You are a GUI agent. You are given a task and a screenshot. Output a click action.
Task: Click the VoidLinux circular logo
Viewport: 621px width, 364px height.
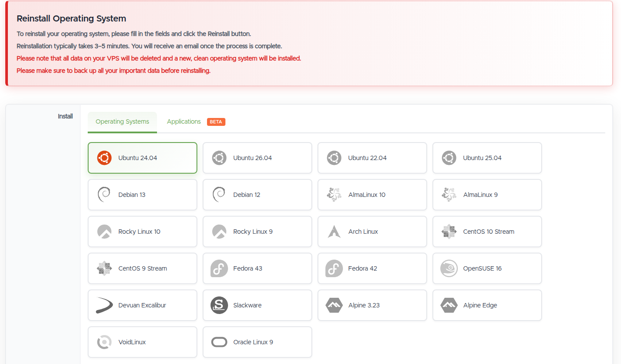[x=104, y=342]
